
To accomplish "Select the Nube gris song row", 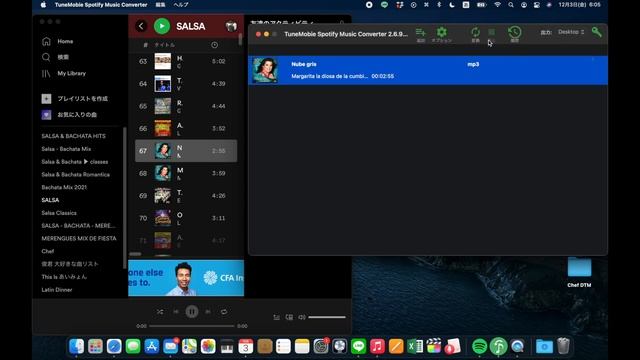I will coord(428,70).
